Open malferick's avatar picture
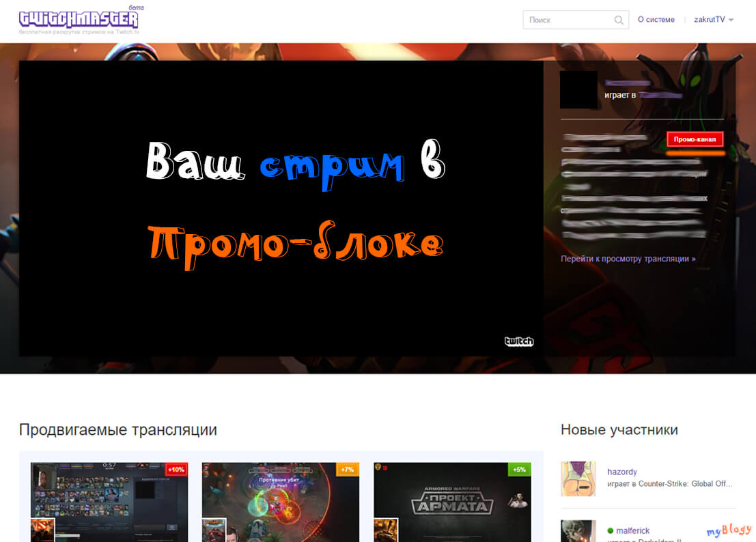The width and height of the screenshot is (756, 542). pyautogui.click(x=578, y=531)
